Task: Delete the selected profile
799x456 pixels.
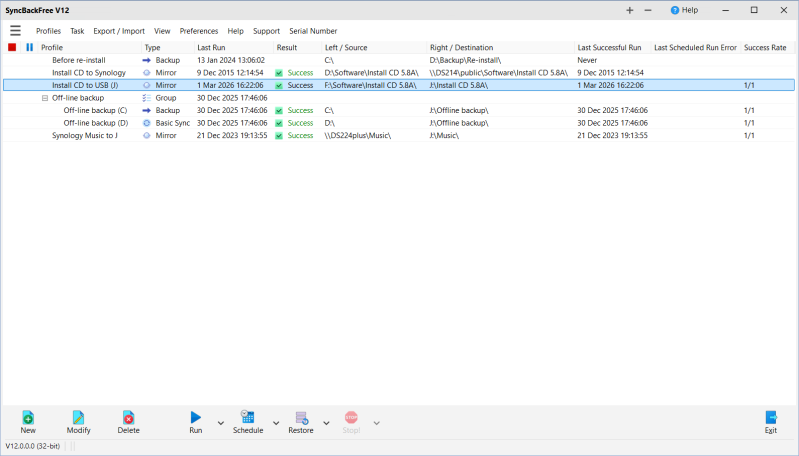Action: pos(128,422)
